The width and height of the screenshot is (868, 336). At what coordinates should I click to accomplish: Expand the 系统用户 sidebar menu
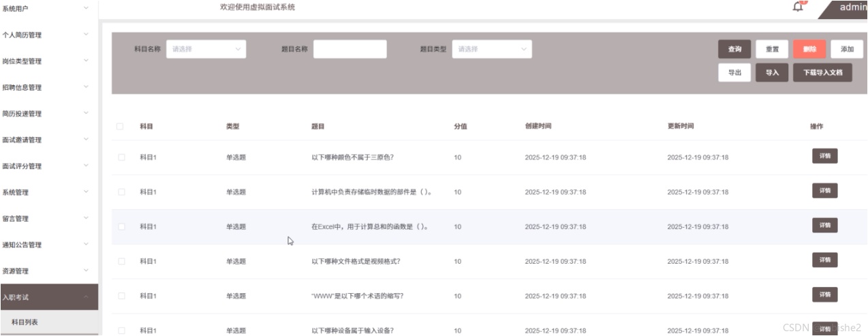pyautogui.click(x=49, y=8)
